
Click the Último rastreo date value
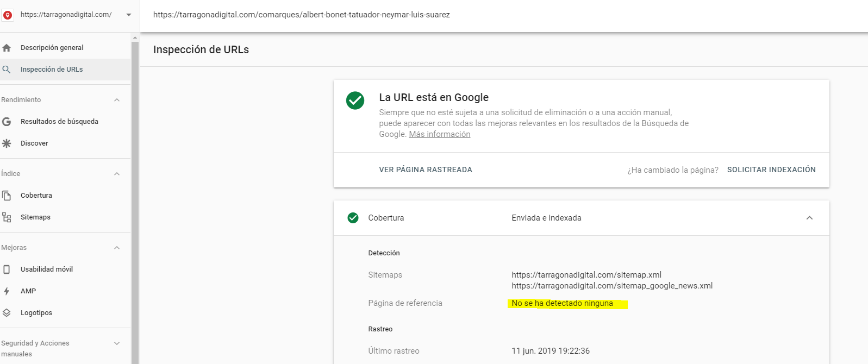click(x=551, y=351)
